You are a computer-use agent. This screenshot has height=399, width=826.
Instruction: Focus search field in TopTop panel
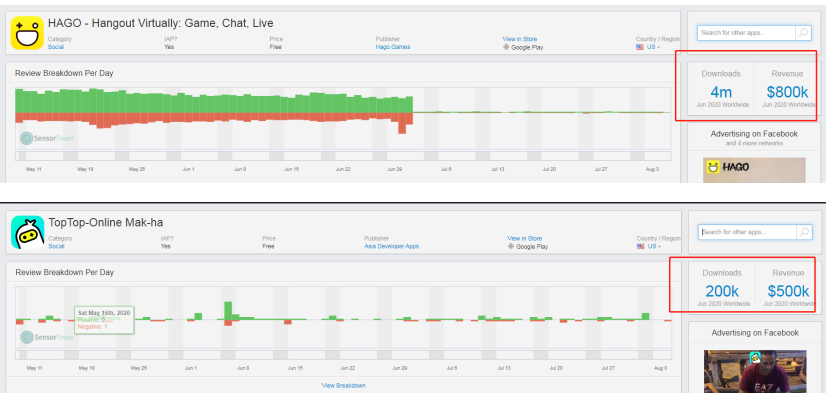(748, 232)
